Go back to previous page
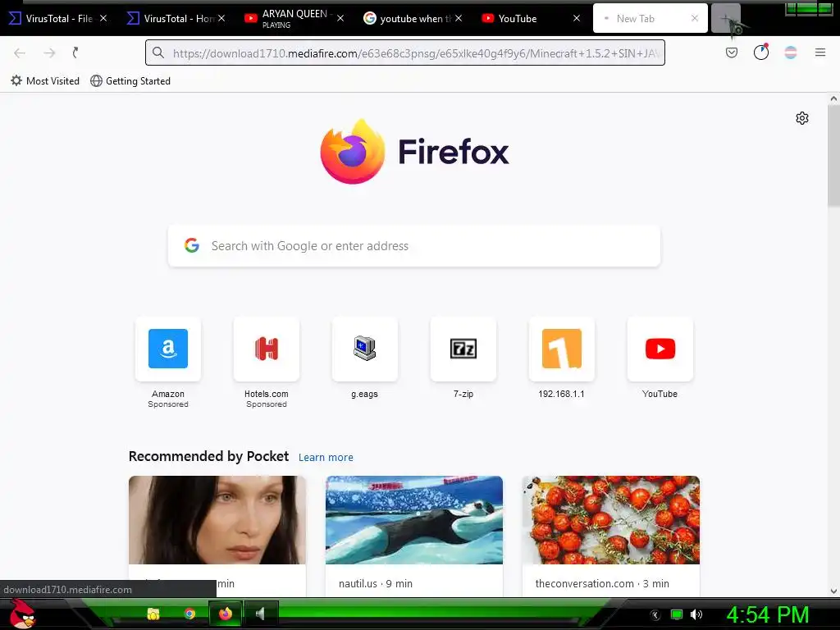 coord(20,52)
